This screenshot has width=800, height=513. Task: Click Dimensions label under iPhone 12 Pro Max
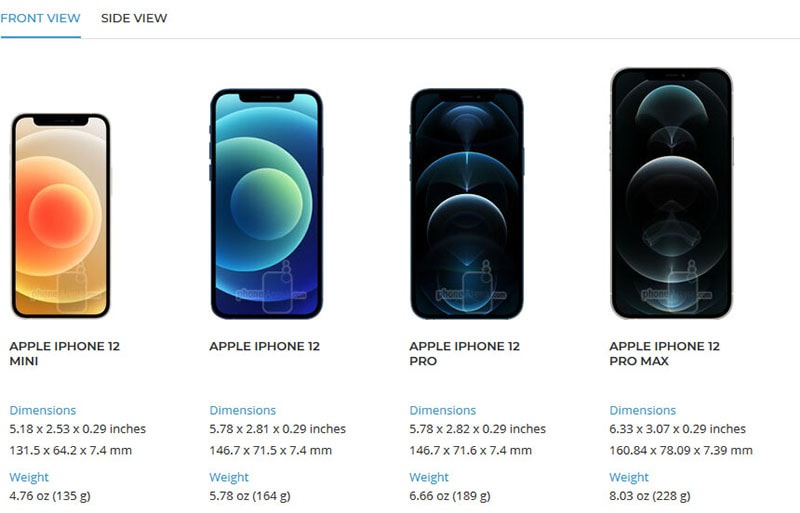tap(643, 410)
